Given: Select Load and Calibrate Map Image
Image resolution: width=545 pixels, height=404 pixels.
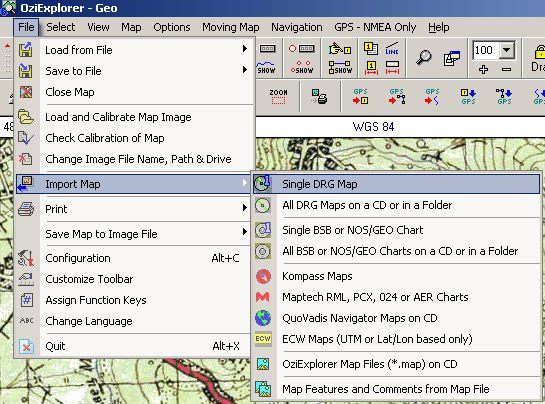Looking at the screenshot, I should coord(134,117).
